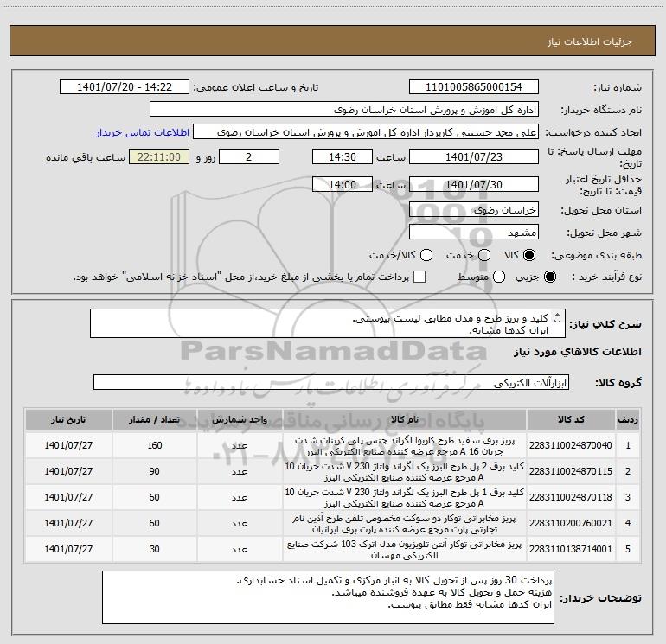The height and width of the screenshot is (644, 666).
Task: Click the تعداد / مقدار column header
Action: 154,419
